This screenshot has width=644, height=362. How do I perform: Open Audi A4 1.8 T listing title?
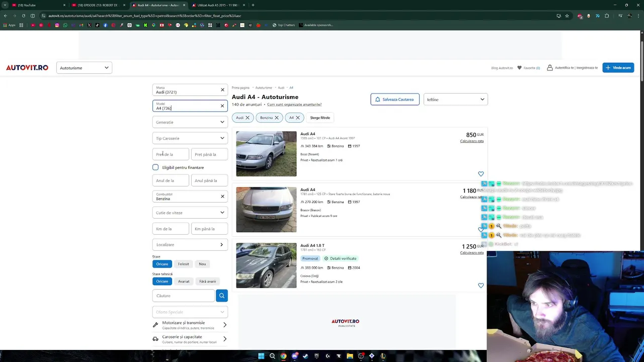312,246
